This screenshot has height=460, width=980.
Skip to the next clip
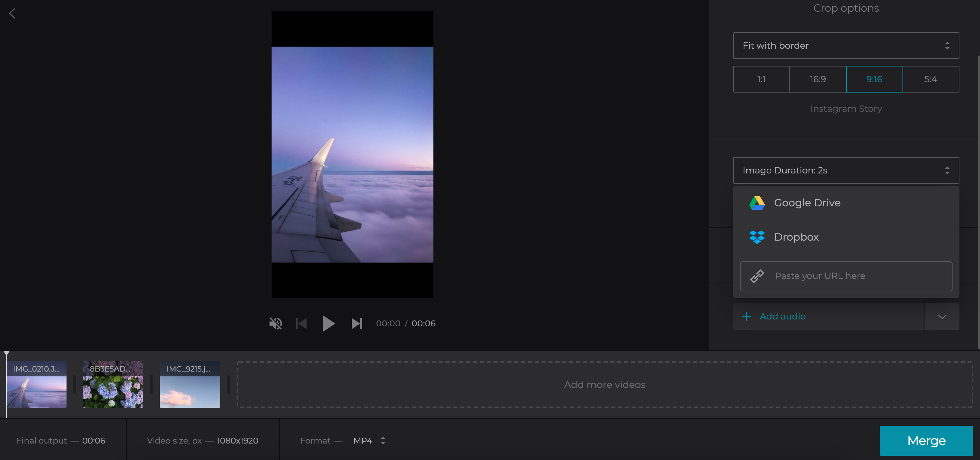click(357, 324)
